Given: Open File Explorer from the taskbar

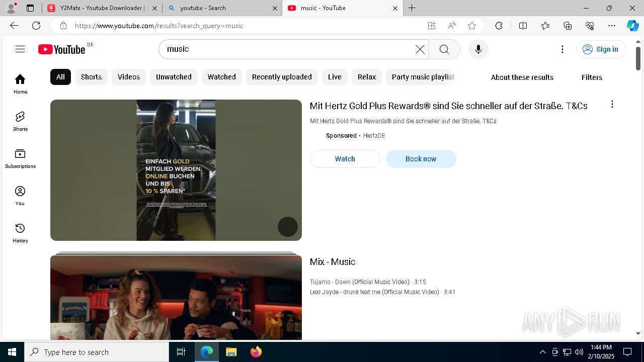Looking at the screenshot, I should pyautogui.click(x=231, y=352).
